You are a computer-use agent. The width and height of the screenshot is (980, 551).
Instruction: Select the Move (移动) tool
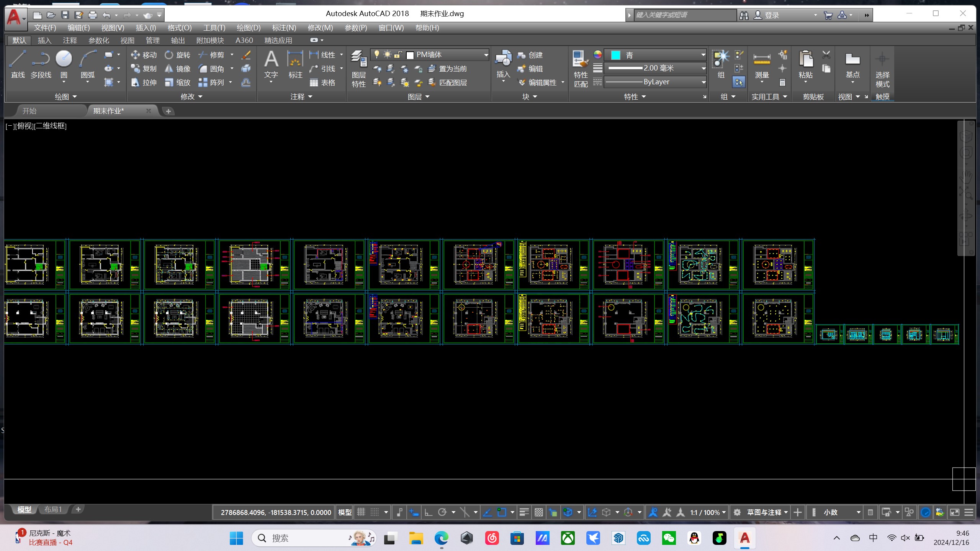[x=144, y=55]
